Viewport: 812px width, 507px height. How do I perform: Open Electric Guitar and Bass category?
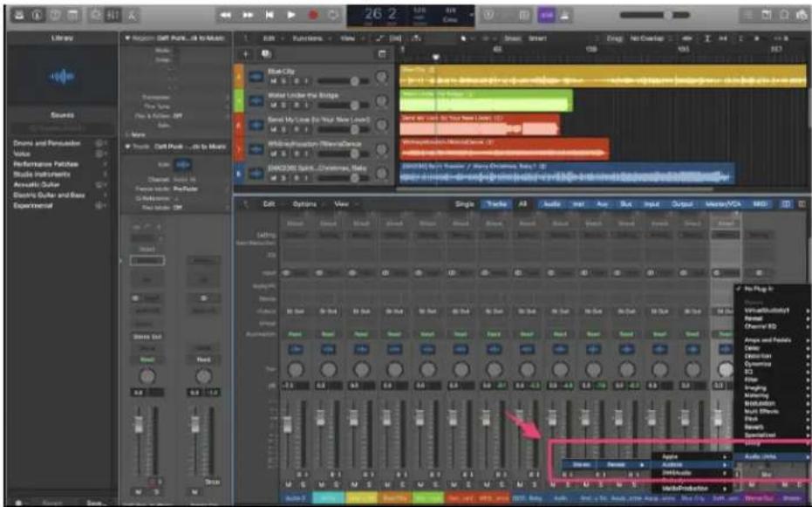tap(49, 195)
